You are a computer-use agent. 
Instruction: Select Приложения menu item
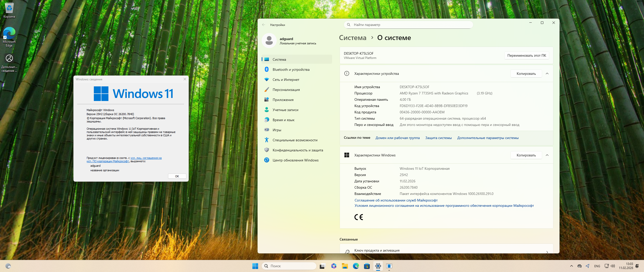(x=283, y=100)
